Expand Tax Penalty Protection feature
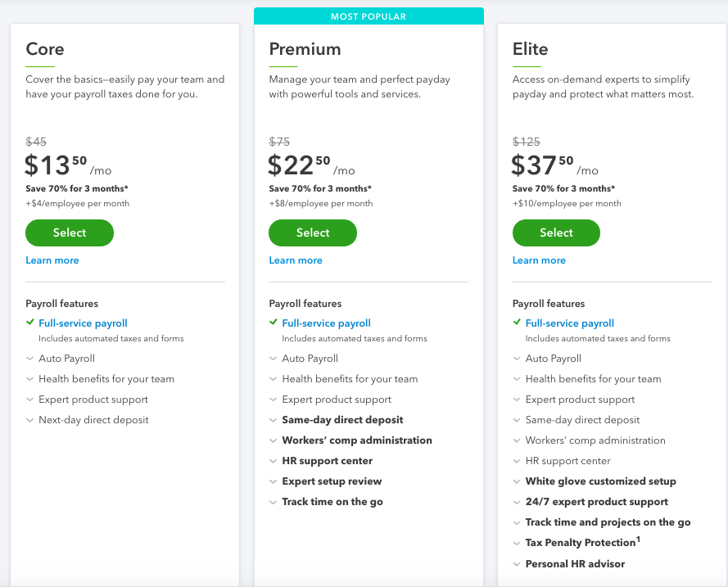The height and width of the screenshot is (587, 728). tap(577, 543)
